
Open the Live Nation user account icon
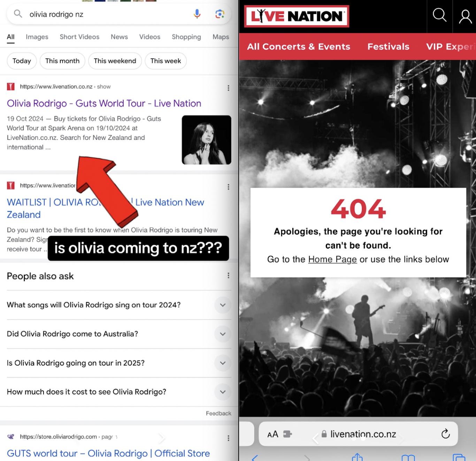coord(465,16)
